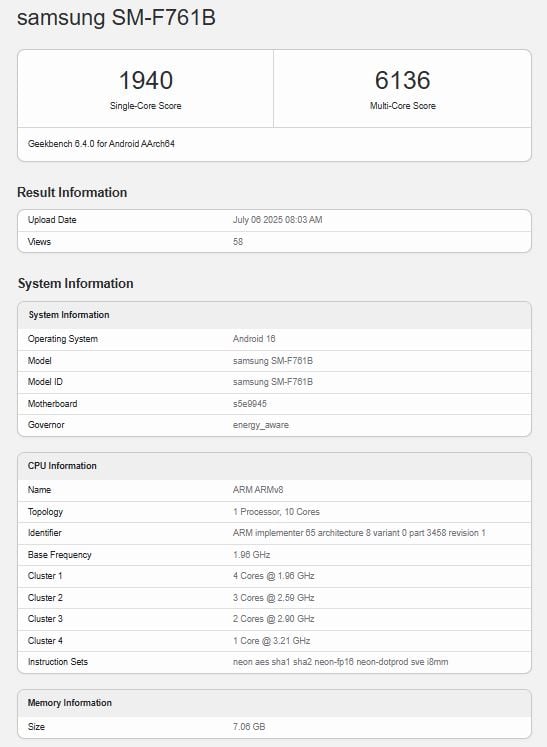Click the Geekbench 6.4.0 for Android AArch64 text

[101, 143]
